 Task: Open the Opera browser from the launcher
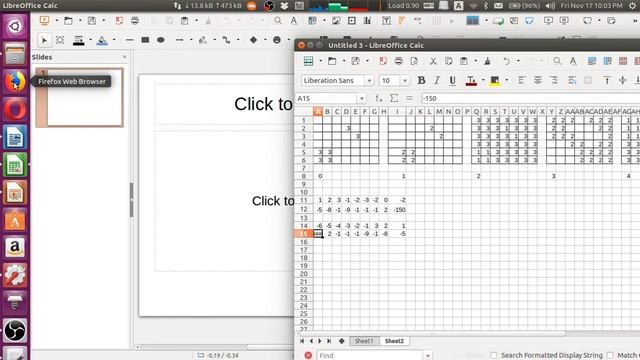click(x=15, y=109)
